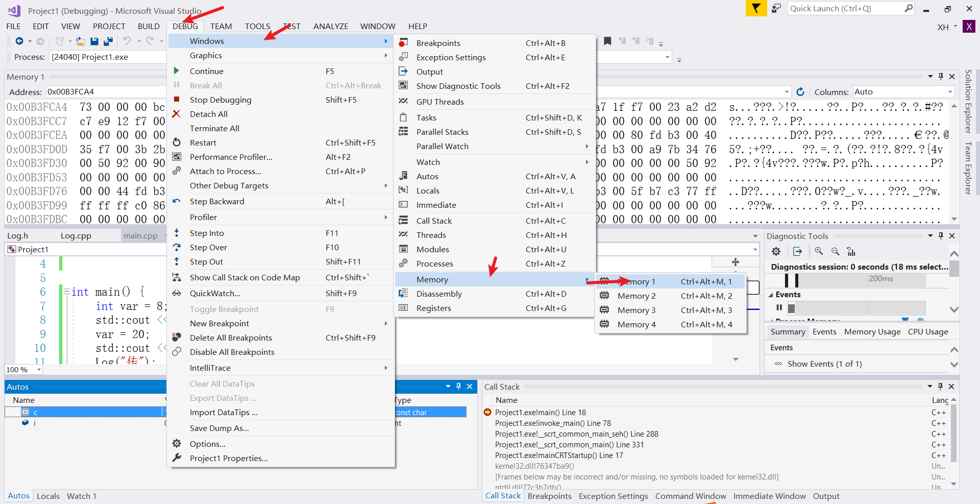Click the Diagnostic Tools zoom out magnifier
Viewport: 980px width, 504px height.
coord(835,251)
